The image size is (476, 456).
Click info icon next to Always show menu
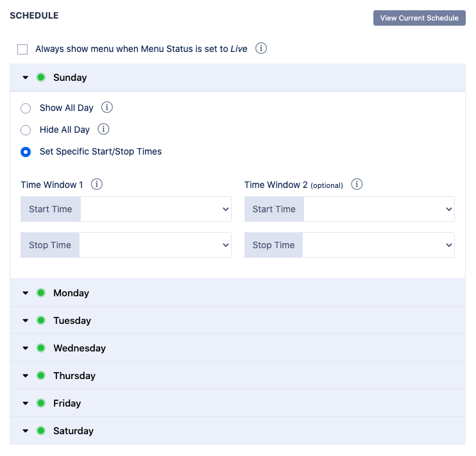(261, 48)
